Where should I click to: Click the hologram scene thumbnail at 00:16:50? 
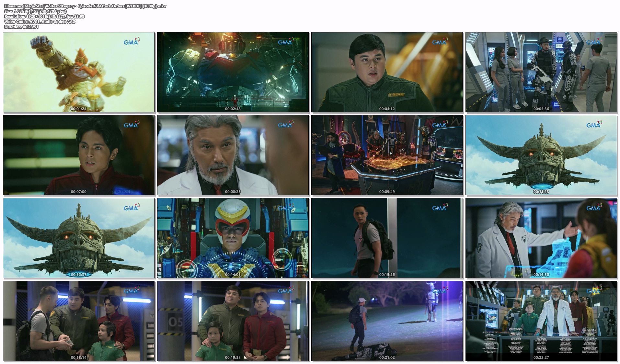click(541, 238)
